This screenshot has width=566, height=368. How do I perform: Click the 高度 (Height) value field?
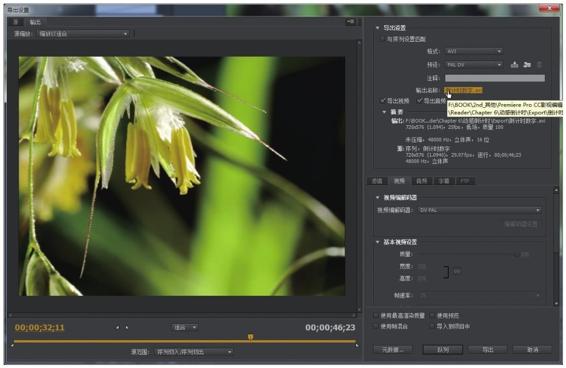tap(422, 278)
